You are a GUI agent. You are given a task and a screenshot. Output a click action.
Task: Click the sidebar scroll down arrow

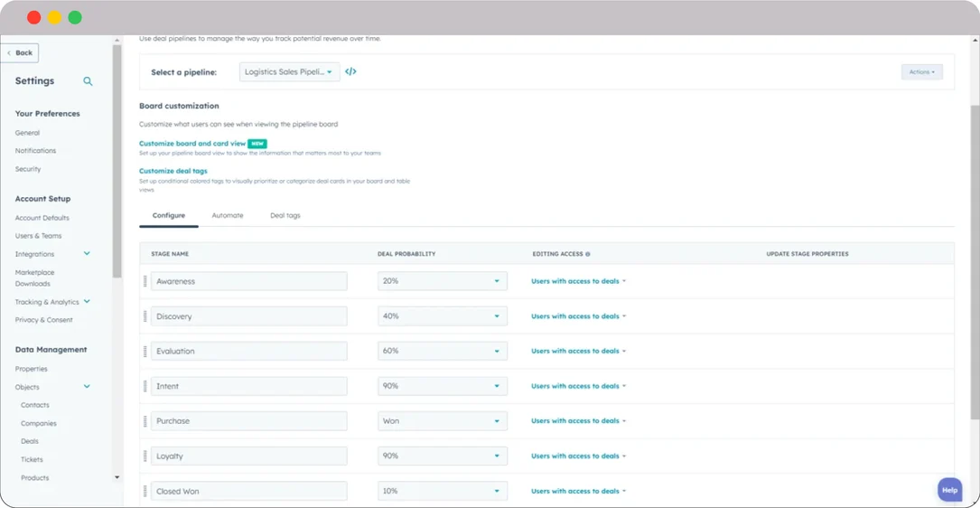117,477
